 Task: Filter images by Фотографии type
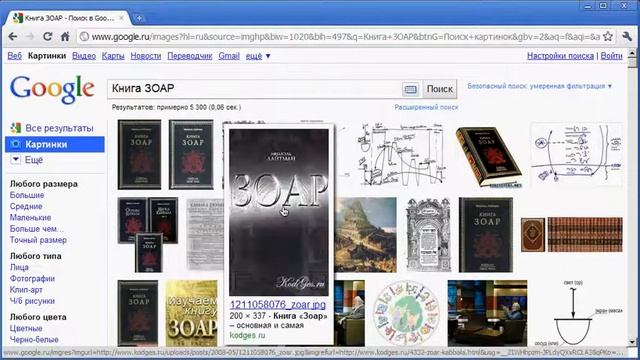pyautogui.click(x=32, y=278)
